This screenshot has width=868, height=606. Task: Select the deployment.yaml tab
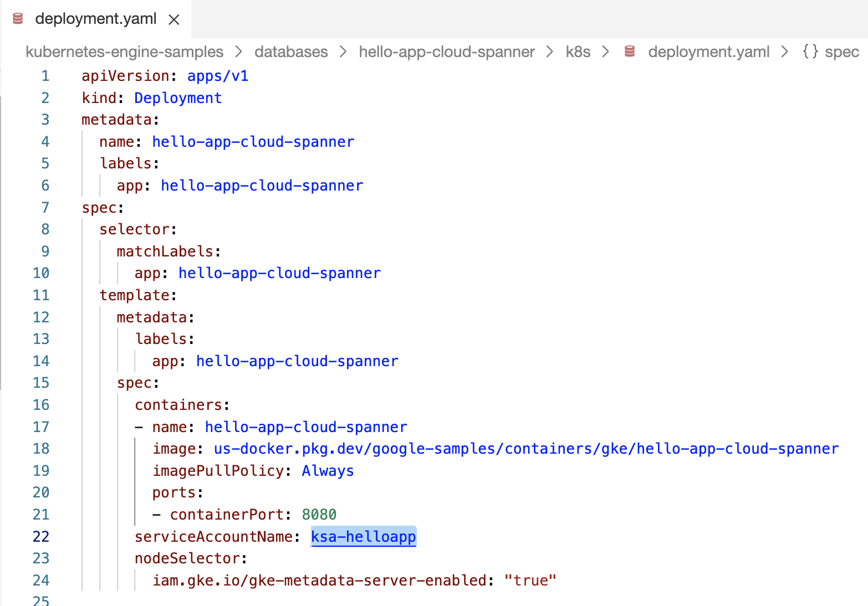[x=95, y=18]
